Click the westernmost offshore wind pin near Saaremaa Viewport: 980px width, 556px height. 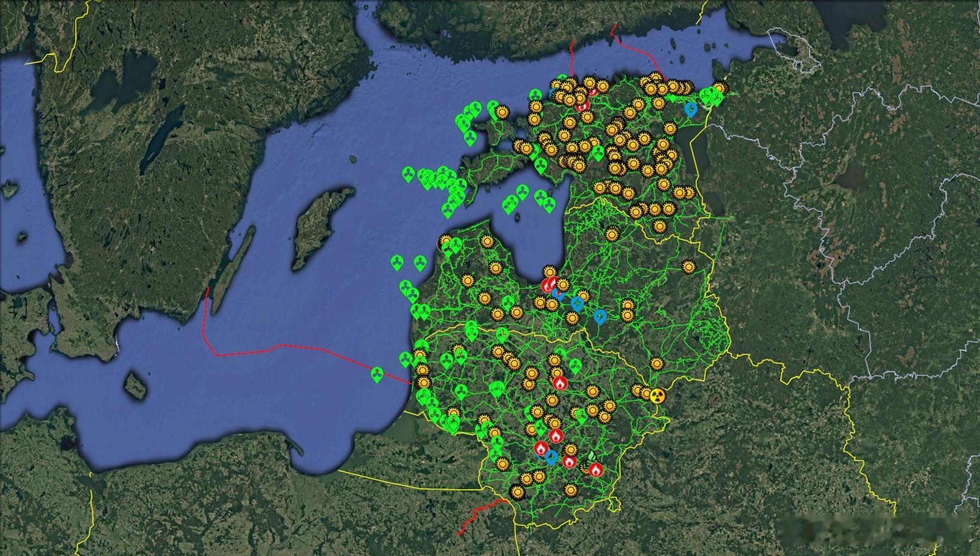[x=408, y=174]
